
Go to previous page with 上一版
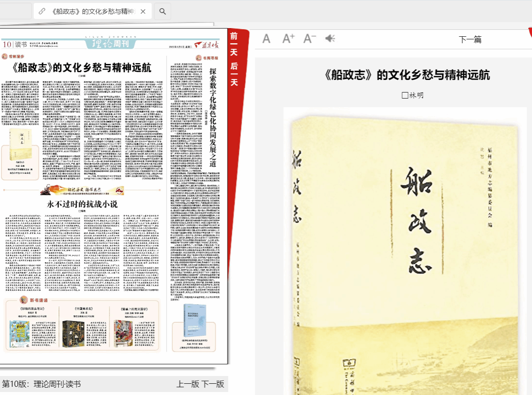point(187,384)
